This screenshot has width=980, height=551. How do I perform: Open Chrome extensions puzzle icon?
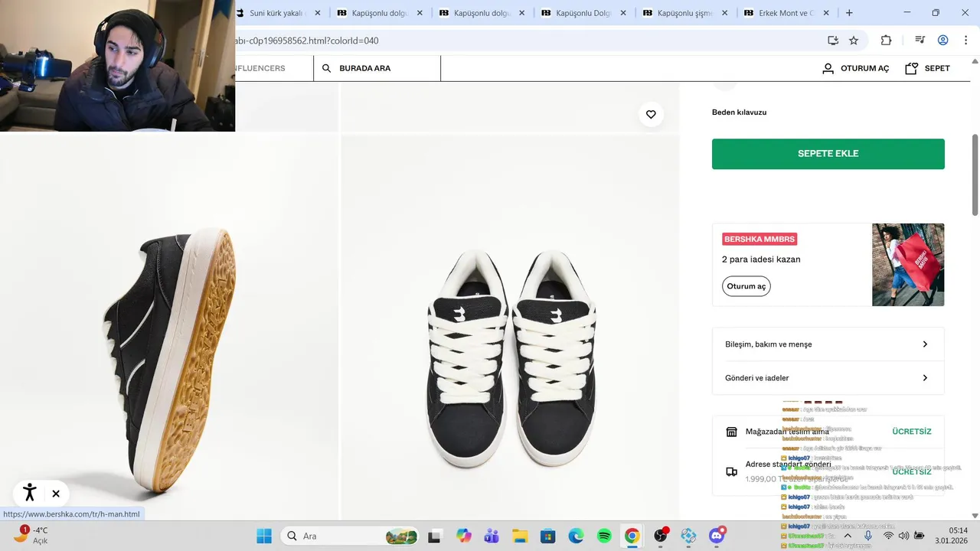click(x=886, y=41)
